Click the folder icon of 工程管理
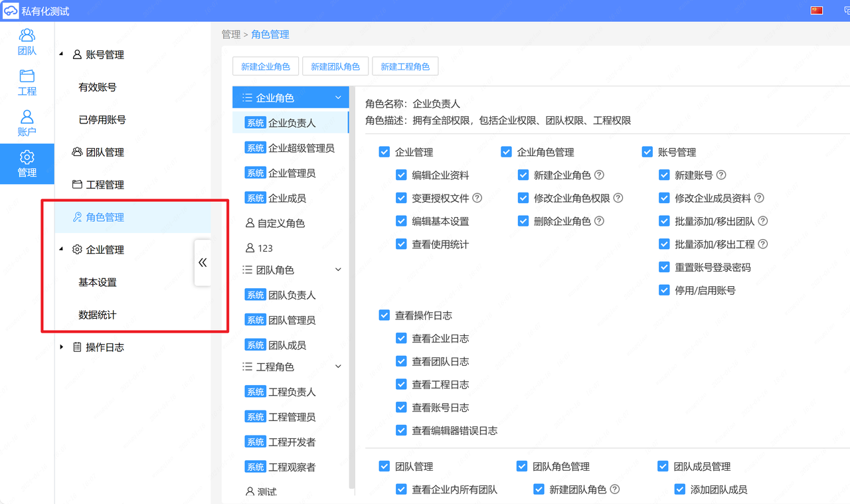This screenshot has width=850, height=504. point(77,185)
